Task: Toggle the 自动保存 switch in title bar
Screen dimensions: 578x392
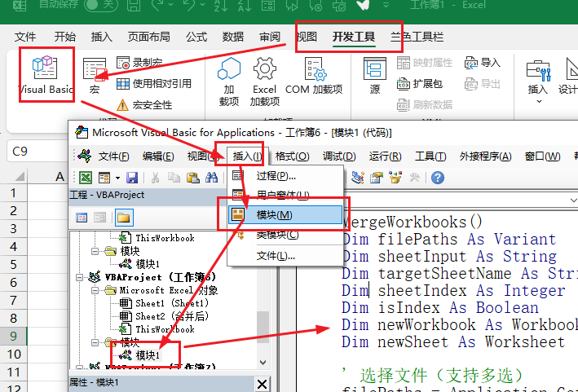Action: click(x=100, y=4)
